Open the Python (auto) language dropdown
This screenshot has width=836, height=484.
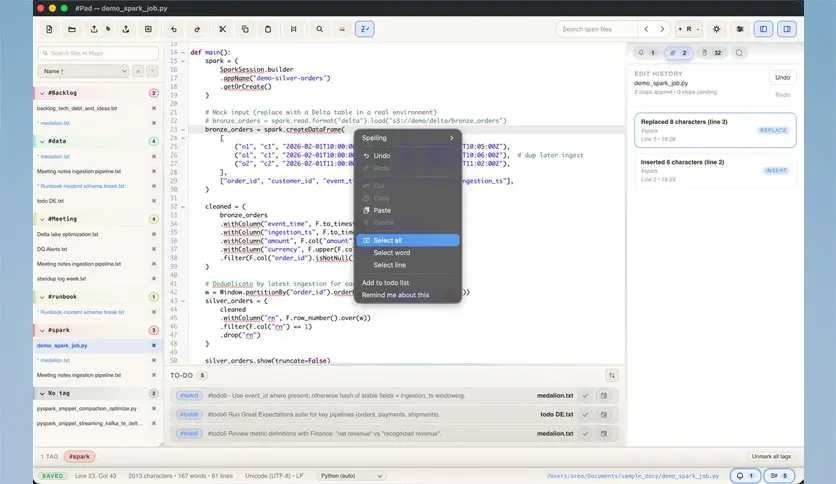point(351,475)
